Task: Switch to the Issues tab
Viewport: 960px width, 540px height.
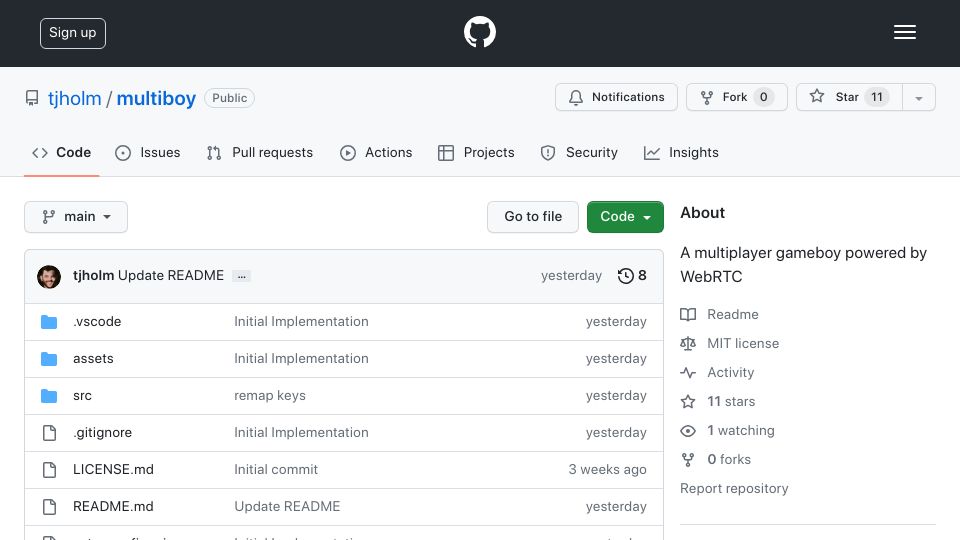Action: click(148, 152)
